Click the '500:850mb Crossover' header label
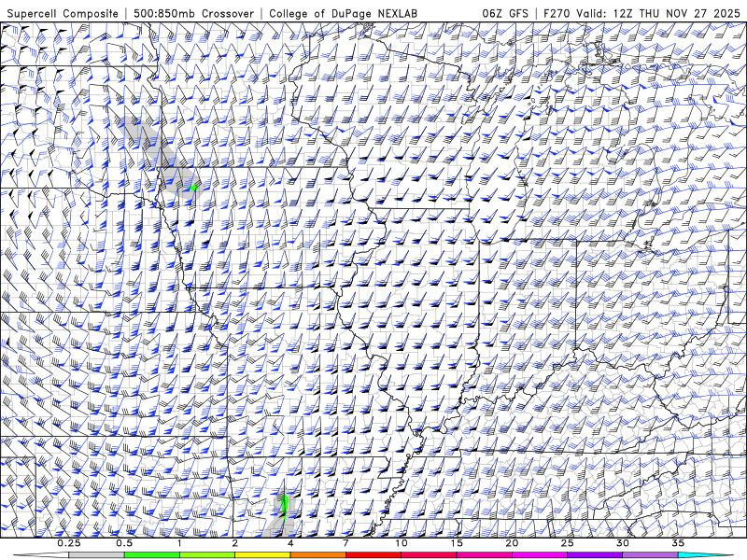 [x=194, y=13]
